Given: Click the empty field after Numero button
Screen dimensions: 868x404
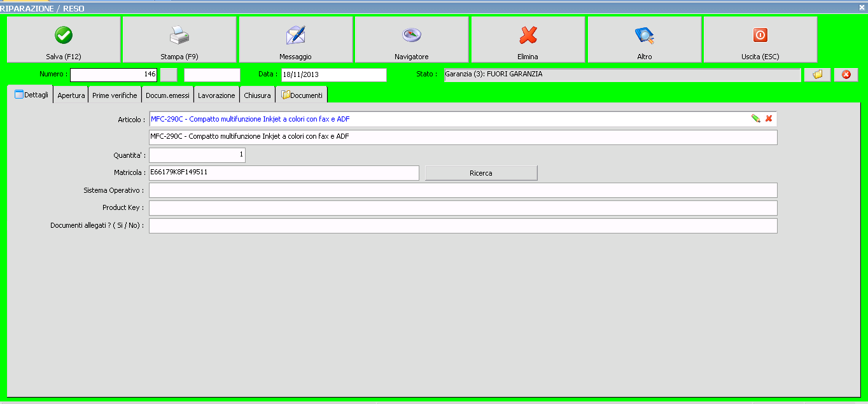Looking at the screenshot, I should tap(212, 75).
